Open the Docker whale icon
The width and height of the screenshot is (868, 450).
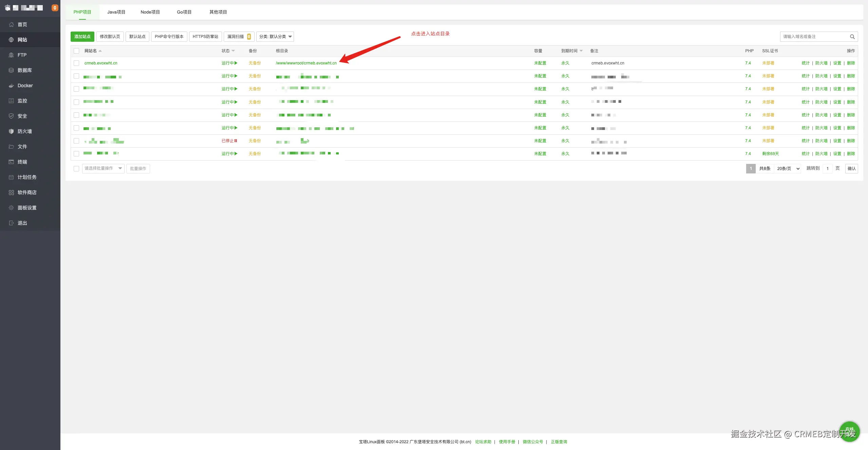pyautogui.click(x=11, y=86)
